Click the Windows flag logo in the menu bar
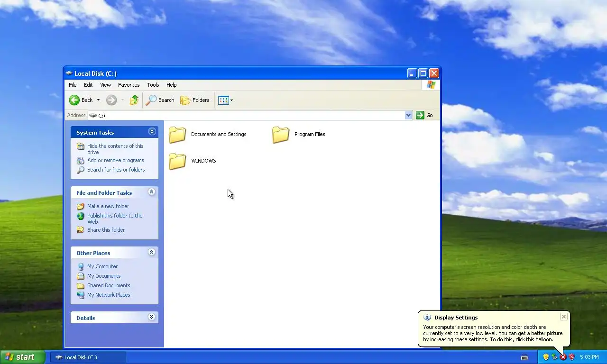607x364 pixels. pyautogui.click(x=431, y=85)
